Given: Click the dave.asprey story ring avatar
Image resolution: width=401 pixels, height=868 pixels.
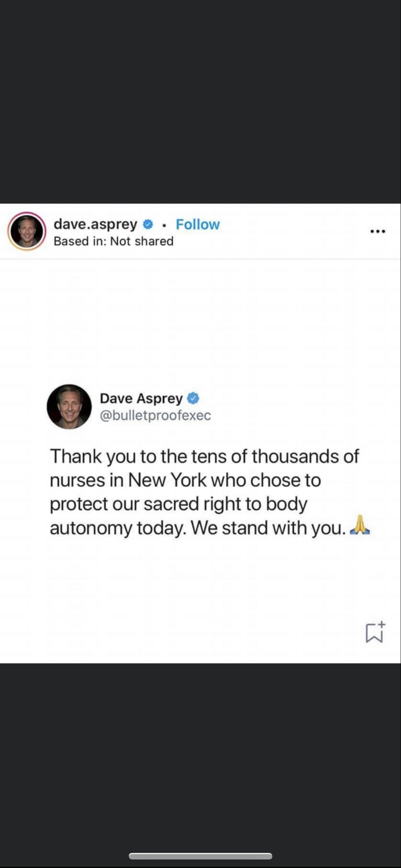Looking at the screenshot, I should 27,231.
